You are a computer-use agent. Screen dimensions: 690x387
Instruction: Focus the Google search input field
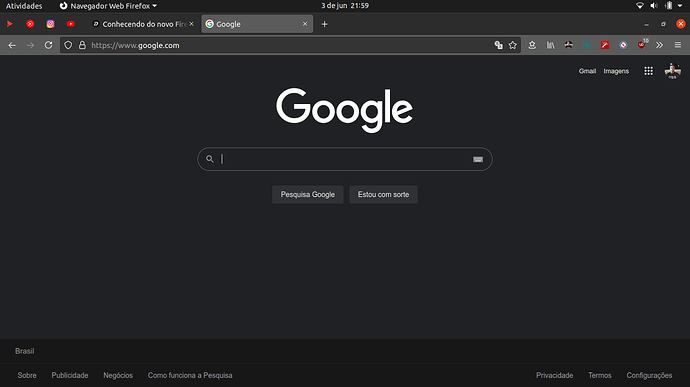pos(345,159)
